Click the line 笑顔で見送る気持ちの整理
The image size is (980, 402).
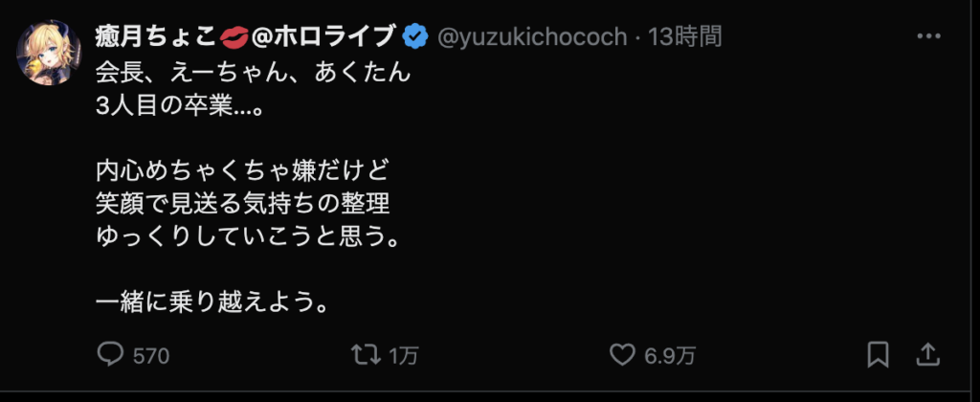[245, 204]
